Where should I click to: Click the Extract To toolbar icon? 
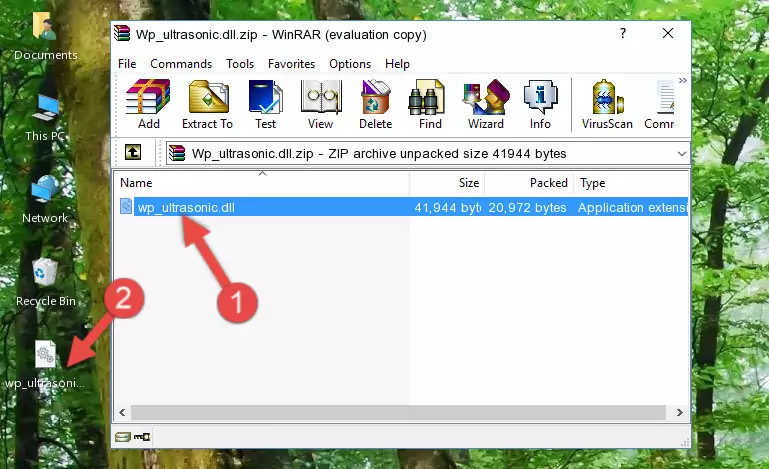pyautogui.click(x=207, y=104)
